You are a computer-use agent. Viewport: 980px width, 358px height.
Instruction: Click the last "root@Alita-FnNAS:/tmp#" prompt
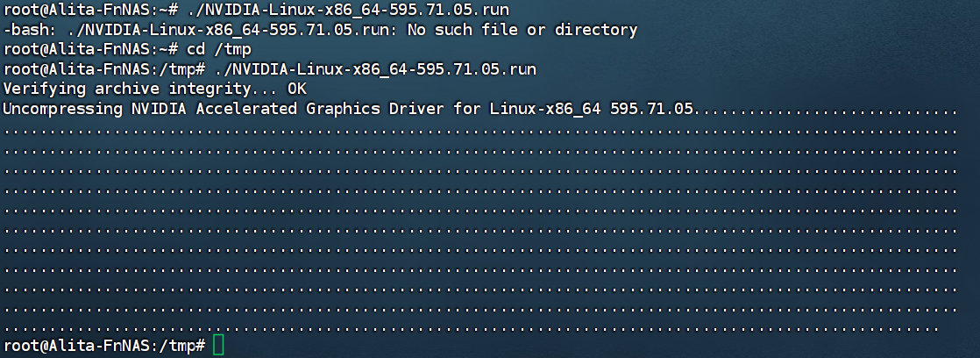click(x=104, y=345)
